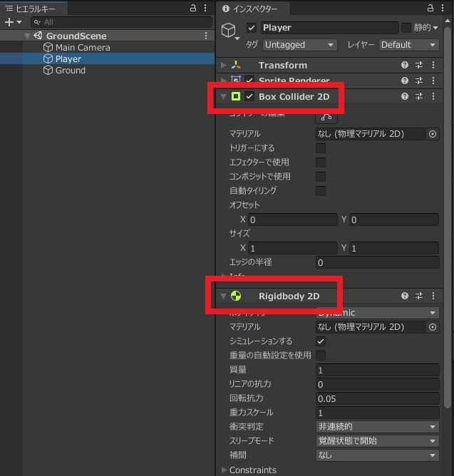Collapse the Box Collider 2D component
This screenshot has width=454, height=476.
click(224, 96)
